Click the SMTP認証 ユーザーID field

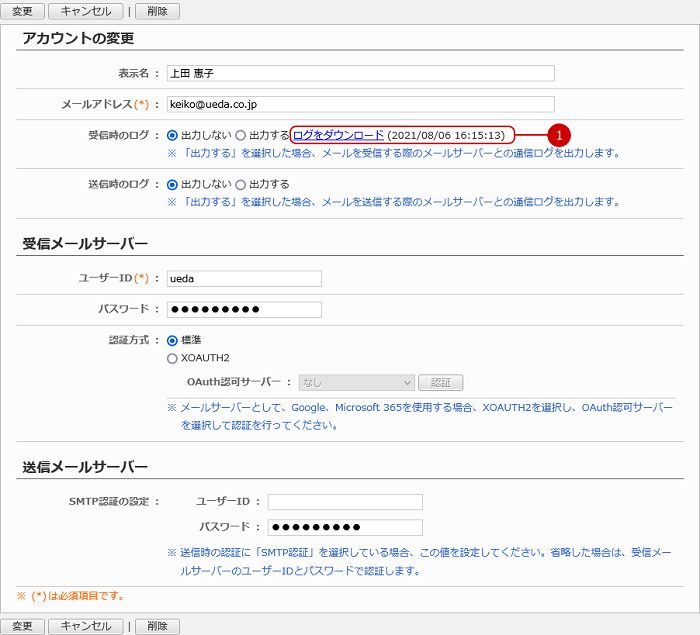coord(345,502)
